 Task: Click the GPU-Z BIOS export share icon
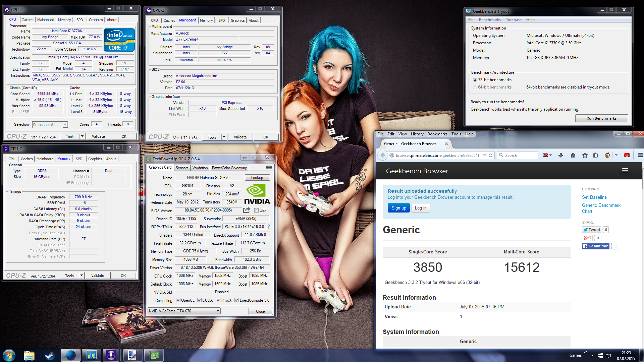247,210
